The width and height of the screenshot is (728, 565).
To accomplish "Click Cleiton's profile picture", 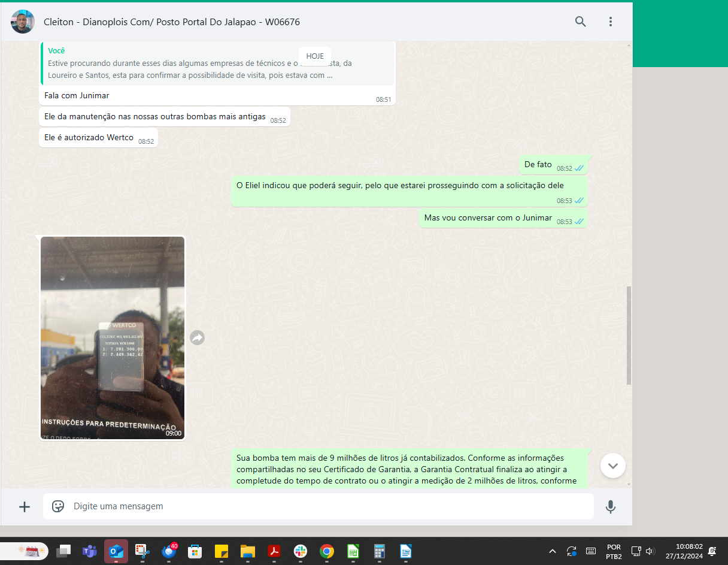I will pos(23,22).
